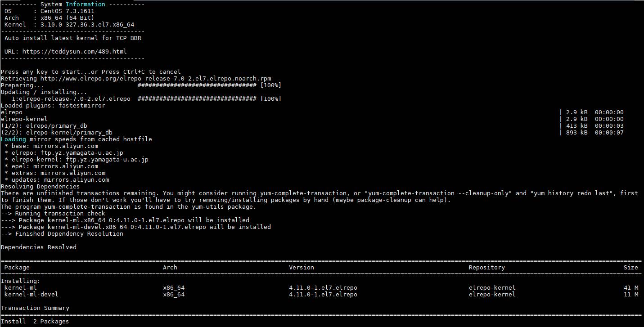The height and width of the screenshot is (327, 644).
Task: Click 'Auto install latest kernel for TCP BBR'
Action: [73, 38]
